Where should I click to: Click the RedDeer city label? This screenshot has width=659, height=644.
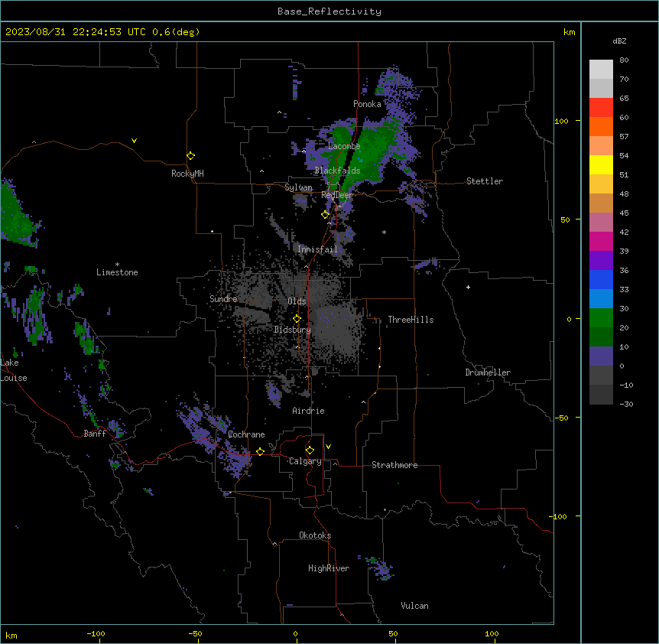click(337, 195)
